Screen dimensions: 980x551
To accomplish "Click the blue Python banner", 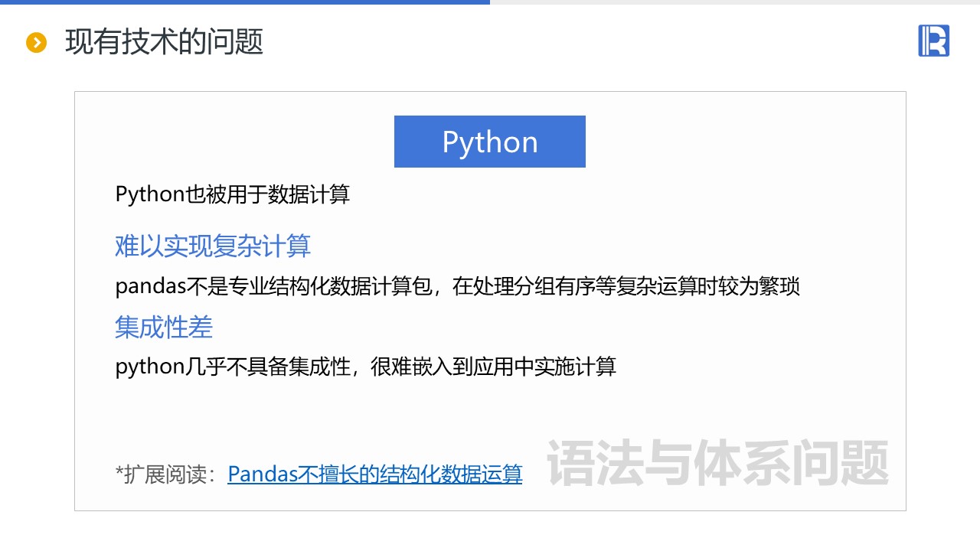I will tap(489, 142).
